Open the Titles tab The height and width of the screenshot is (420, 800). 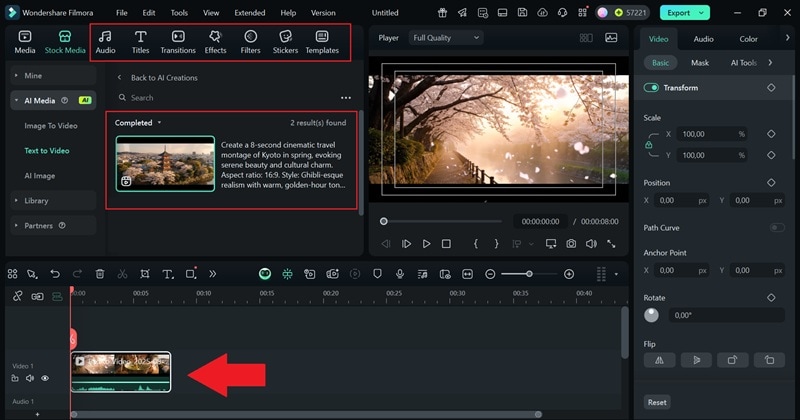140,42
